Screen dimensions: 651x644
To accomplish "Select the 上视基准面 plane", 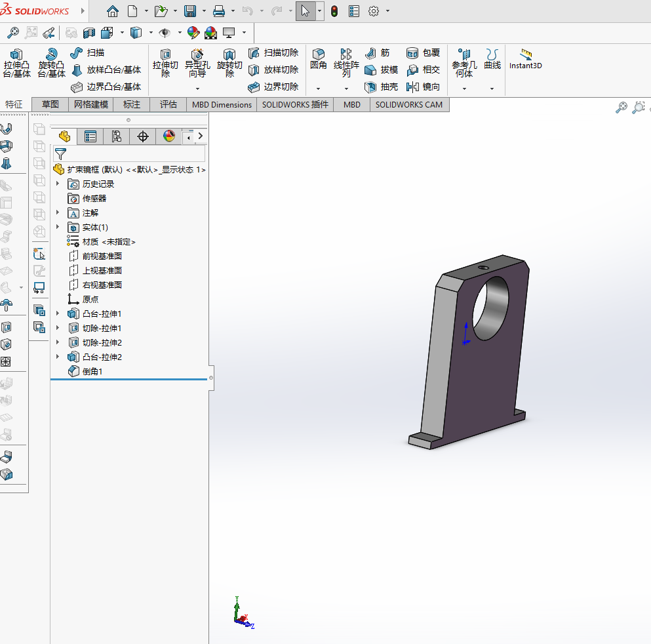I will pyautogui.click(x=94, y=271).
